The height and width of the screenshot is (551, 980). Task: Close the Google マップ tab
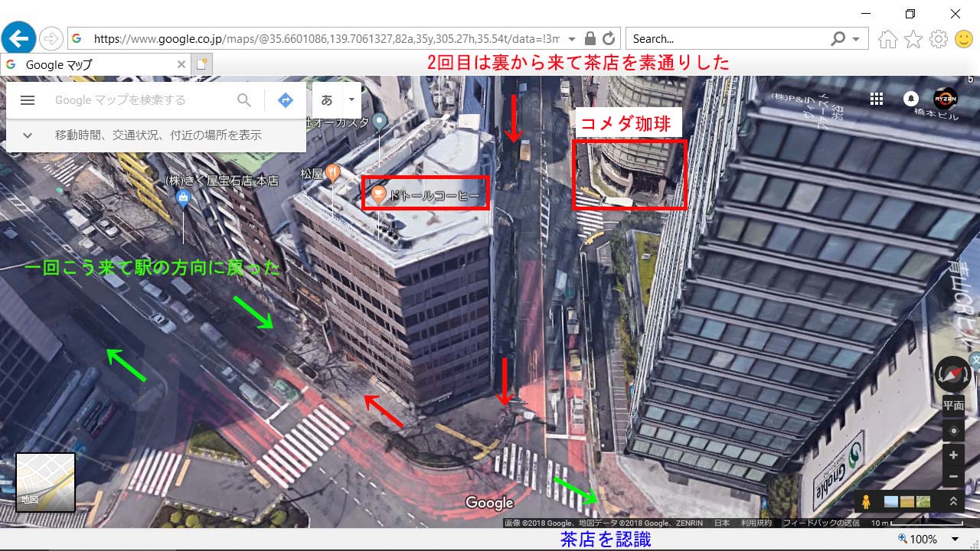[x=181, y=65]
